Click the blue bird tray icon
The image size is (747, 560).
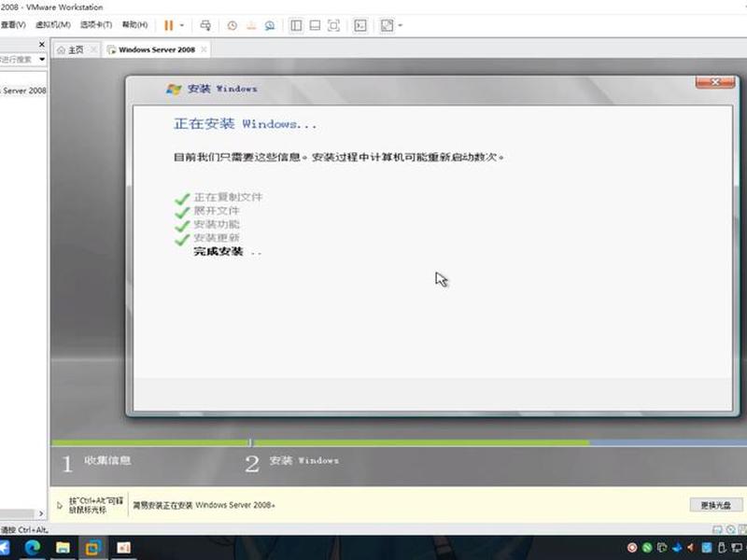(x=676, y=548)
